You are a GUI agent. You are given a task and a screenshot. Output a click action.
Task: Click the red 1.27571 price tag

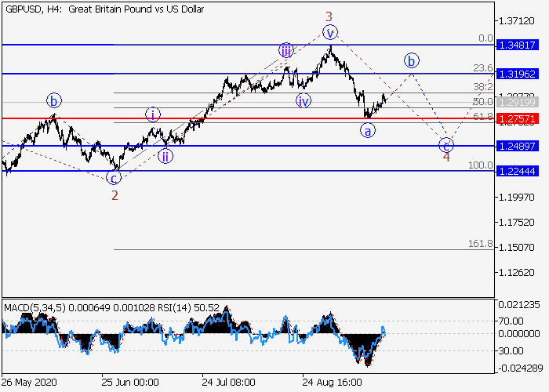[x=516, y=118]
